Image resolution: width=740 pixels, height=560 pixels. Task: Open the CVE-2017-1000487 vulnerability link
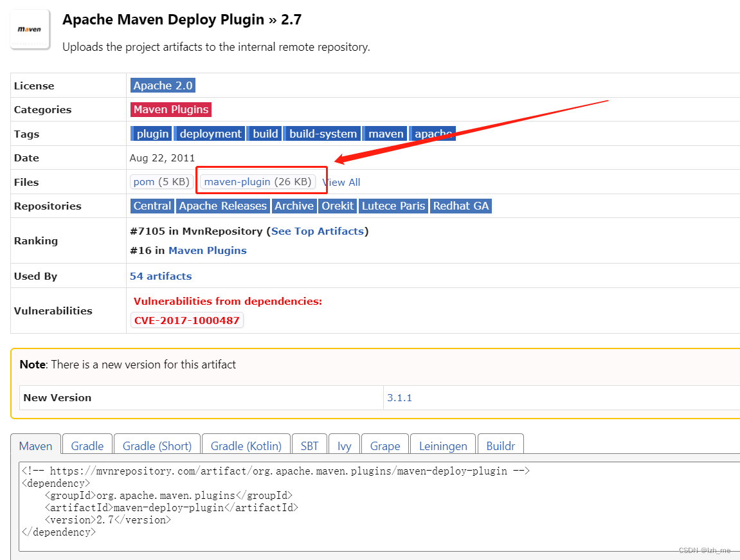tap(187, 320)
